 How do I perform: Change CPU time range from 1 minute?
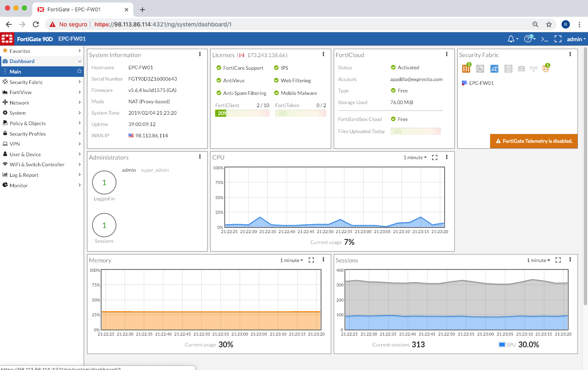pyautogui.click(x=415, y=157)
